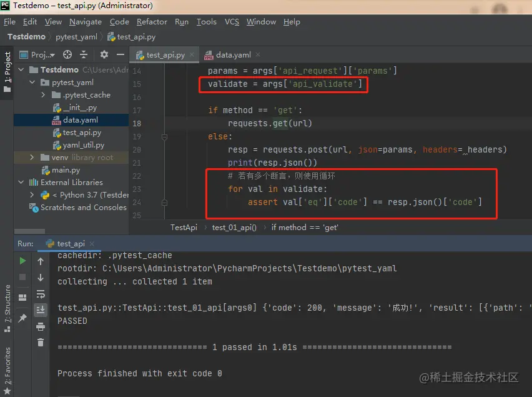The image size is (532, 397).
Task: Open the Project view dropdown
Action: 37,54
